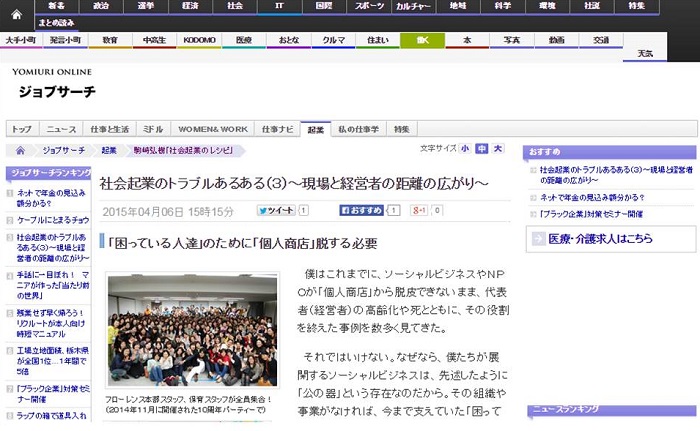This screenshot has height=431, width=700.
Task: Set text size to 大
Action: [x=498, y=148]
